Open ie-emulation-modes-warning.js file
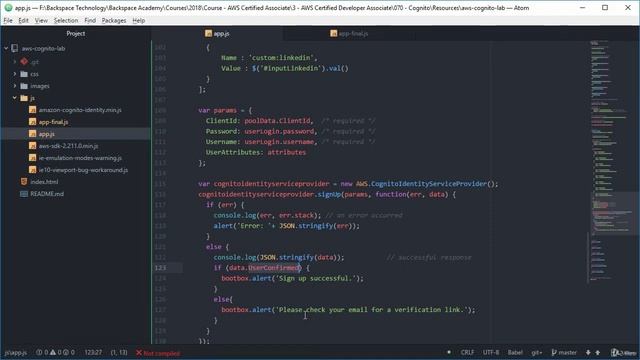This screenshot has height=360, width=640. pos(80,158)
